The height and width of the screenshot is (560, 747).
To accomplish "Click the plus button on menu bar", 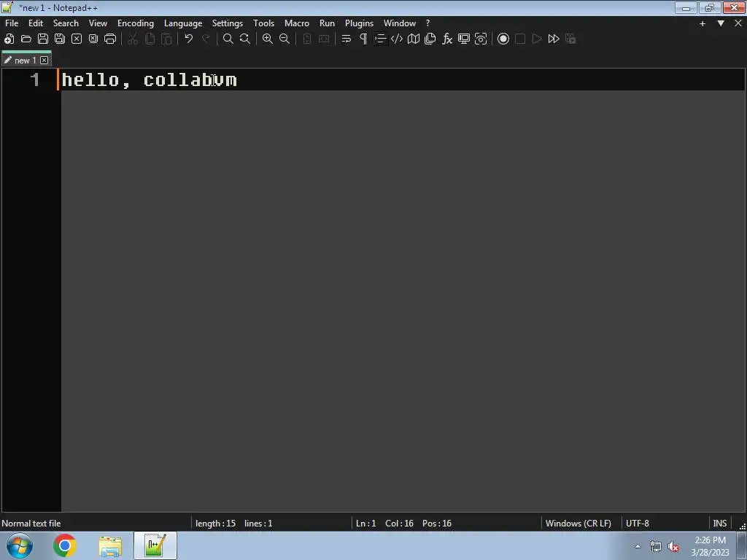I will click(x=703, y=23).
